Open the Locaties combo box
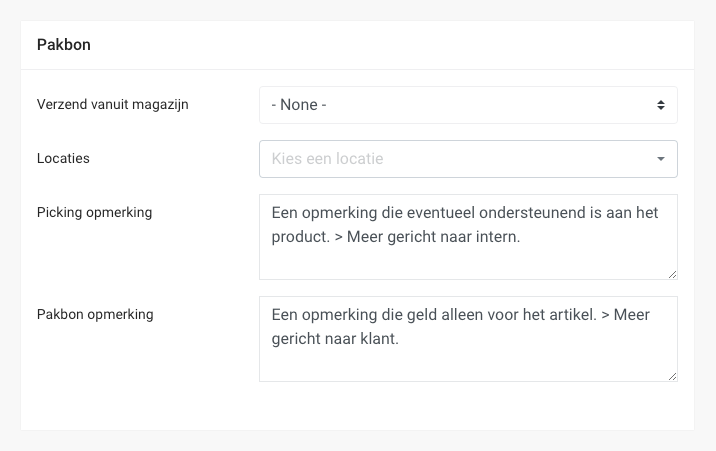716x451 pixels. tap(467, 159)
